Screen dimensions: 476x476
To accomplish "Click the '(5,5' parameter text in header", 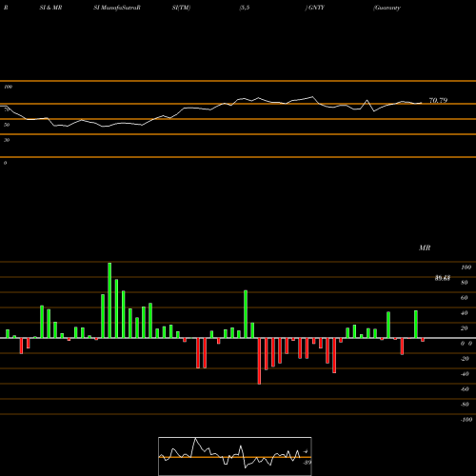I will point(245,8).
